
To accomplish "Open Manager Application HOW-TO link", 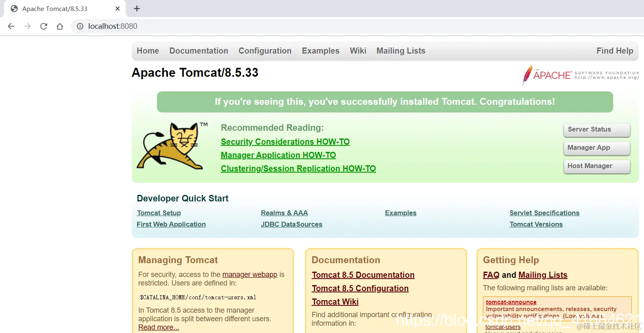I will click(x=278, y=155).
